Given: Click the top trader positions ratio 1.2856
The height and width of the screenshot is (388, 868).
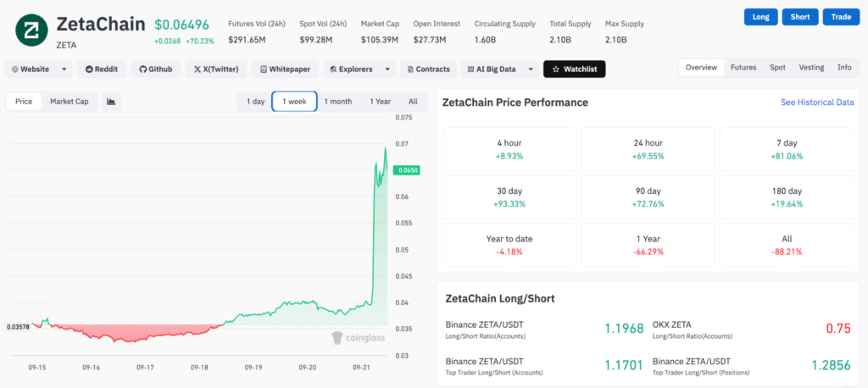Looking at the screenshot, I should point(831,365).
